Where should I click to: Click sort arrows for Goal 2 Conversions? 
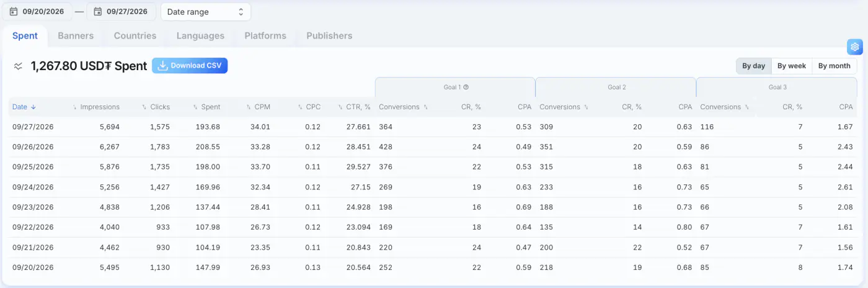[x=586, y=107]
